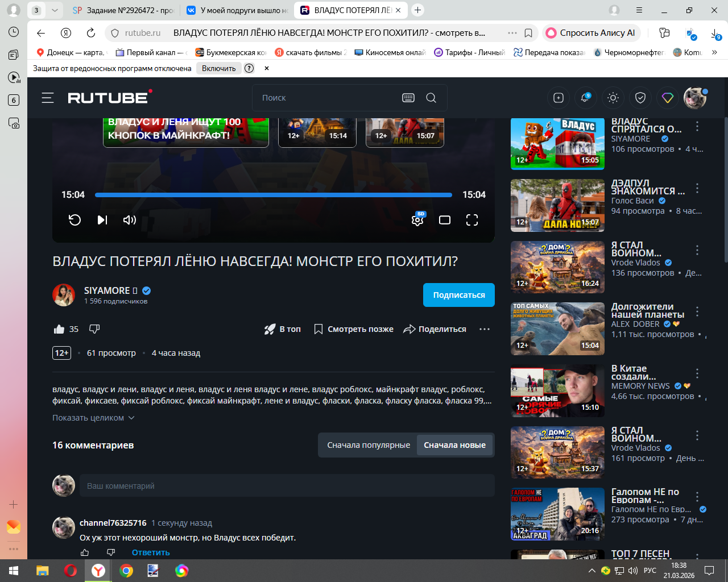Screen dimensions: 728x582
Task: Open video quality settings gear
Action: coord(417,221)
